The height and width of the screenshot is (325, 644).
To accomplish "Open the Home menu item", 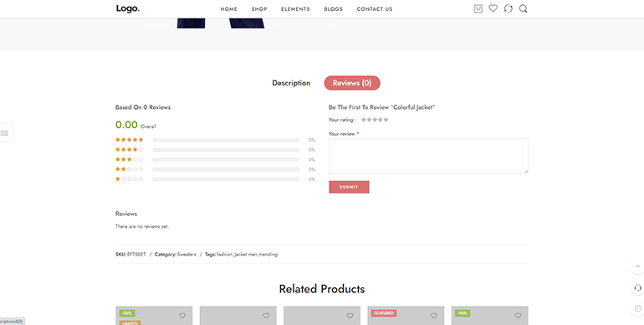I will [x=229, y=9].
